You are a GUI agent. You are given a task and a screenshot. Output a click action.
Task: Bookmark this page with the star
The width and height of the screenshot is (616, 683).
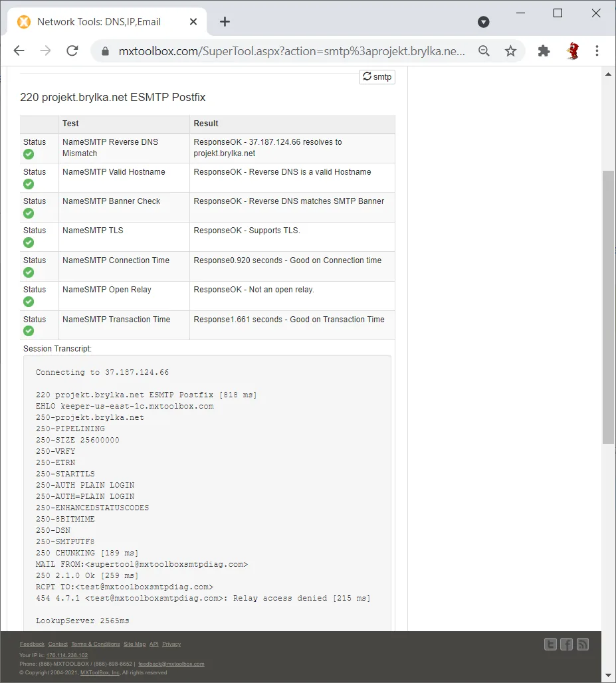(510, 51)
